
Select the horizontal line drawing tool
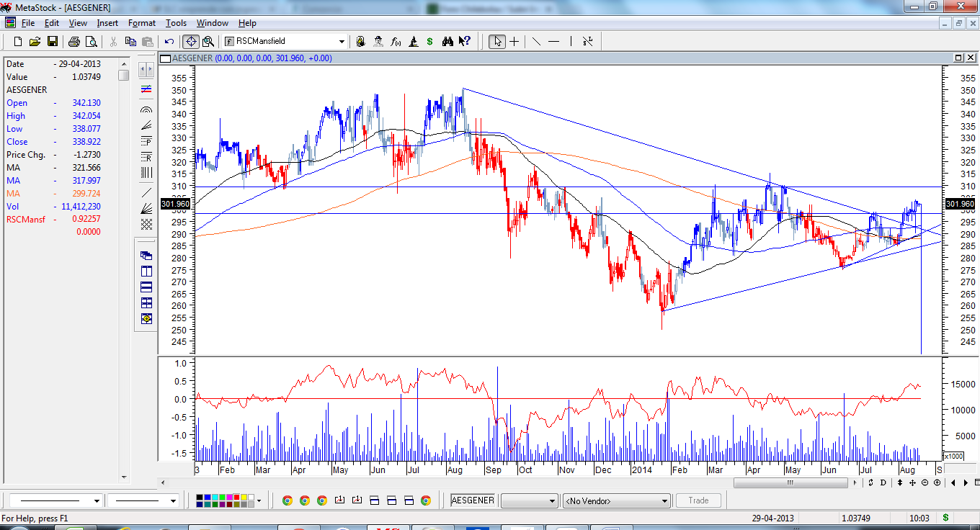pos(553,41)
